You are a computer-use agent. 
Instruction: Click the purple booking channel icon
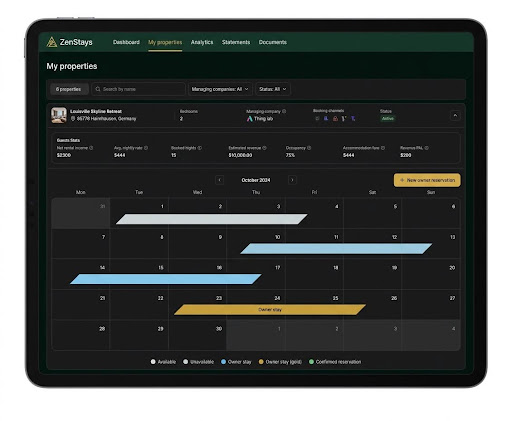[x=353, y=118]
